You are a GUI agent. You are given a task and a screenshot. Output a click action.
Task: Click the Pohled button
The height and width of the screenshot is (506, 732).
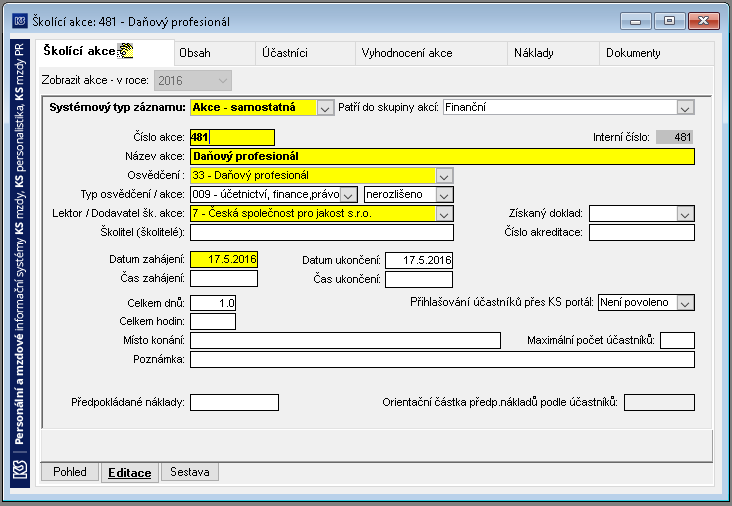coord(70,472)
